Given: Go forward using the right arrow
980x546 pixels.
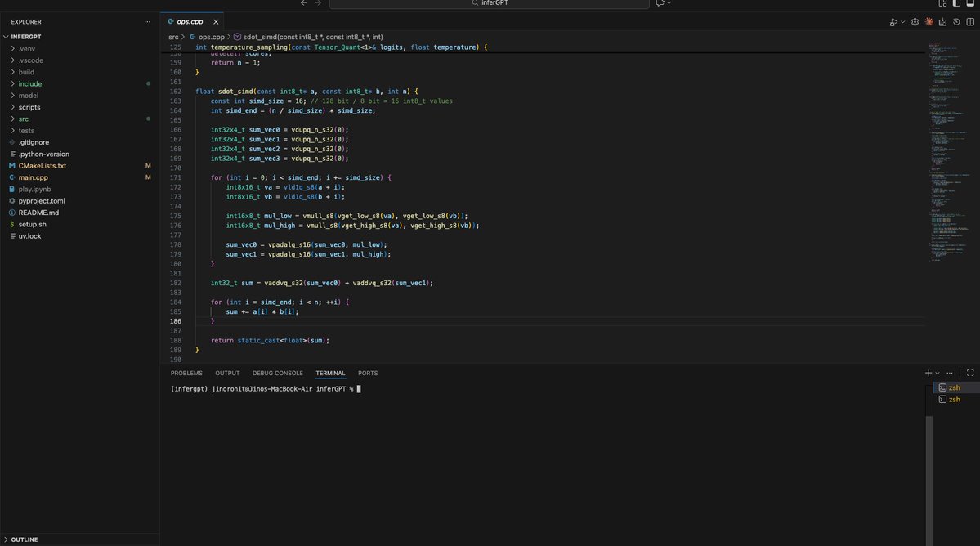Looking at the screenshot, I should tap(317, 3).
